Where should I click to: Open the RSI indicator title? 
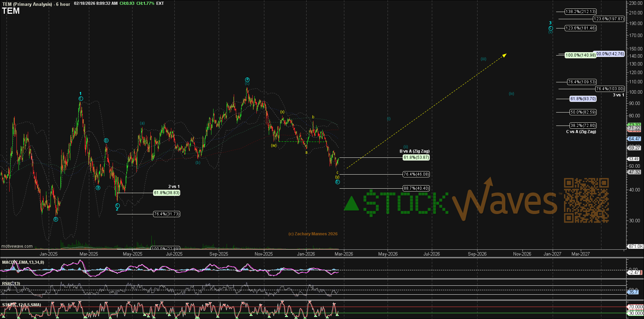coord(11,284)
